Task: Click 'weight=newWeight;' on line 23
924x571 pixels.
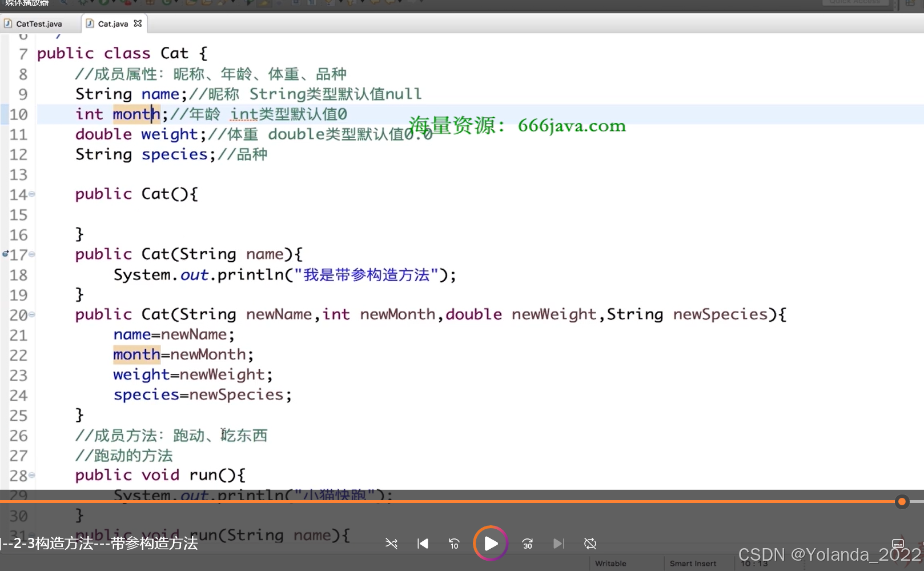Action: (x=193, y=375)
